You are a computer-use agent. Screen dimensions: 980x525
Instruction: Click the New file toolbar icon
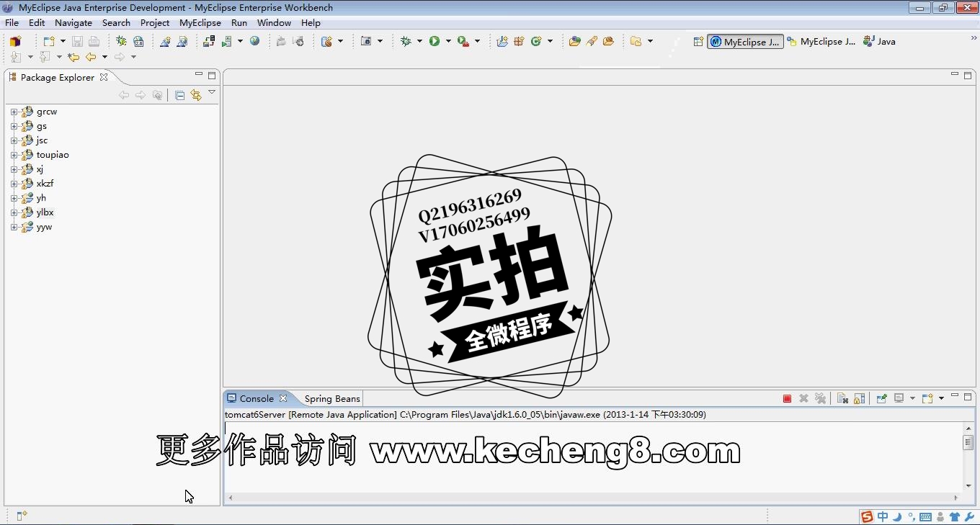[49, 42]
